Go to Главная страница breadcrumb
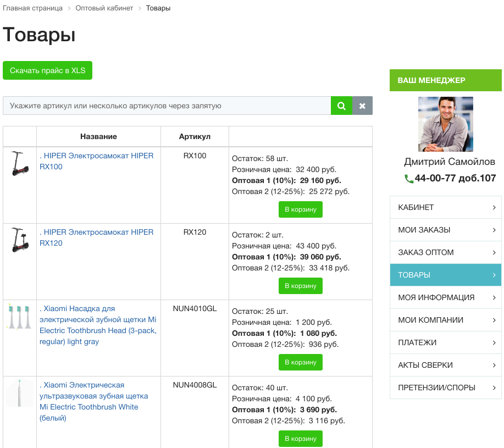This screenshot has height=448, width=504. pos(33,8)
